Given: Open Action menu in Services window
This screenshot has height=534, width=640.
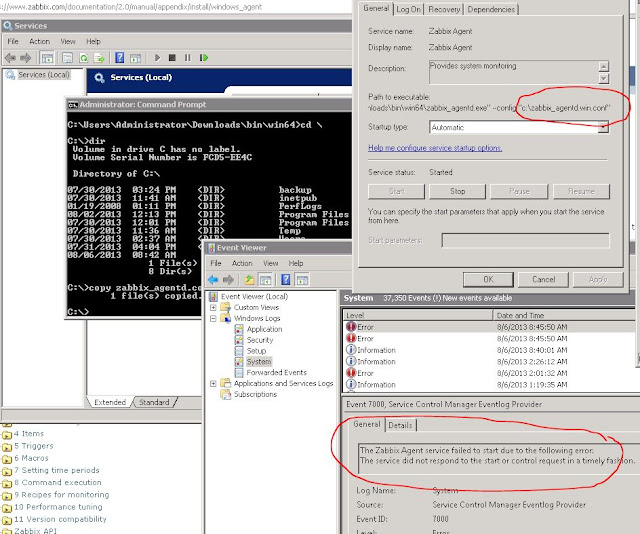Looking at the screenshot, I should tap(39, 41).
